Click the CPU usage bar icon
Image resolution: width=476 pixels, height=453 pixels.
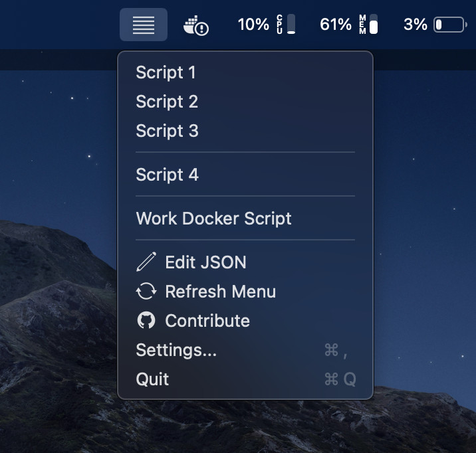click(x=291, y=24)
